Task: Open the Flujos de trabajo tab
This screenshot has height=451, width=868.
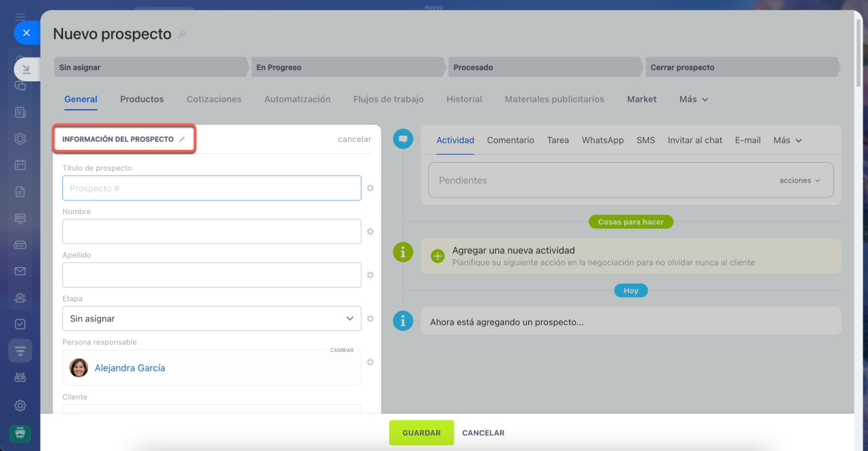Action: (389, 99)
